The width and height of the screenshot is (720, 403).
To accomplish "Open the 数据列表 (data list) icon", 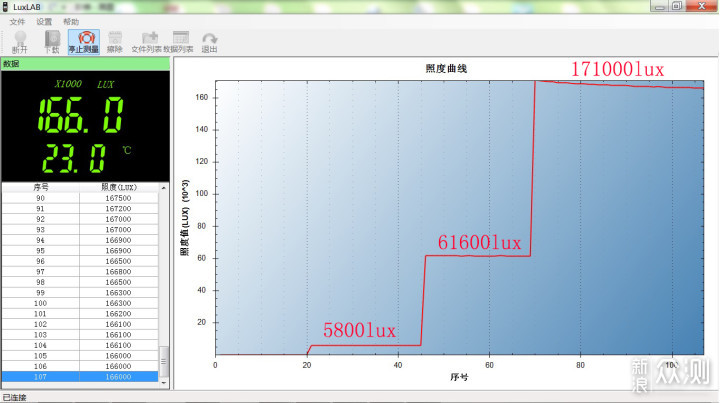I will pos(179,42).
